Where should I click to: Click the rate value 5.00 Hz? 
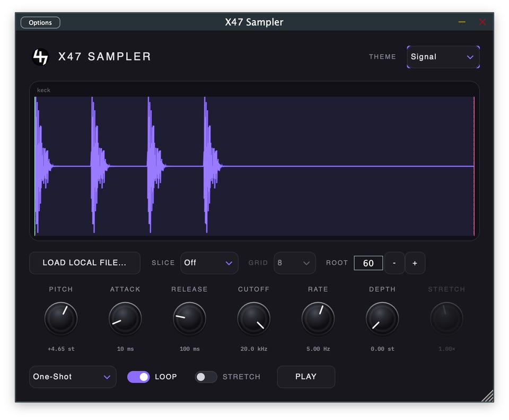pos(318,349)
